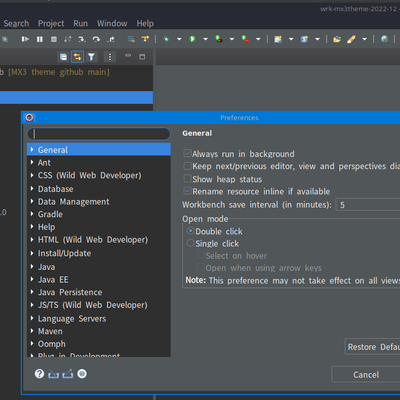Image resolution: width=400 pixels, height=400 pixels.
Task: Expand the Database node arrow
Action: click(x=32, y=188)
